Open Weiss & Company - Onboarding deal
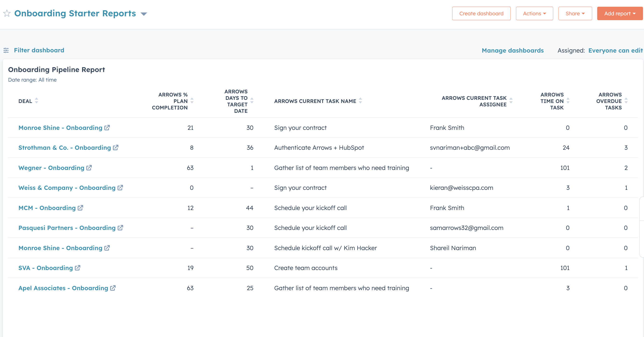The image size is (644, 337). pyautogui.click(x=66, y=188)
